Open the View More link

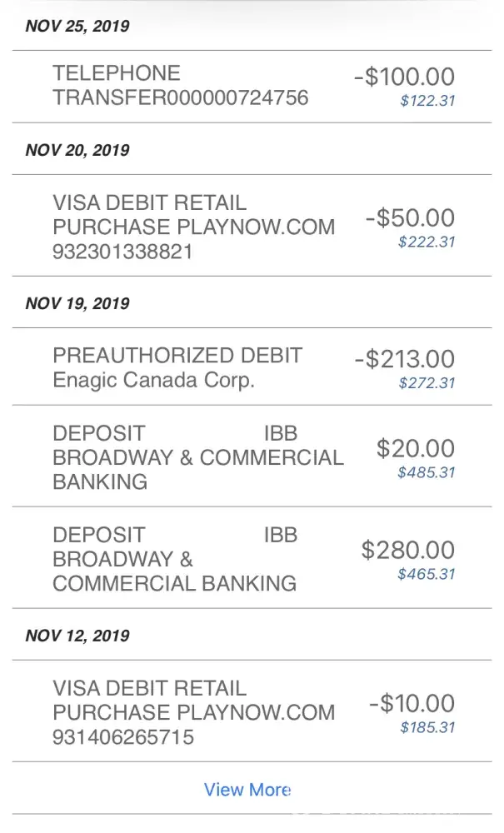pyautogui.click(x=247, y=790)
